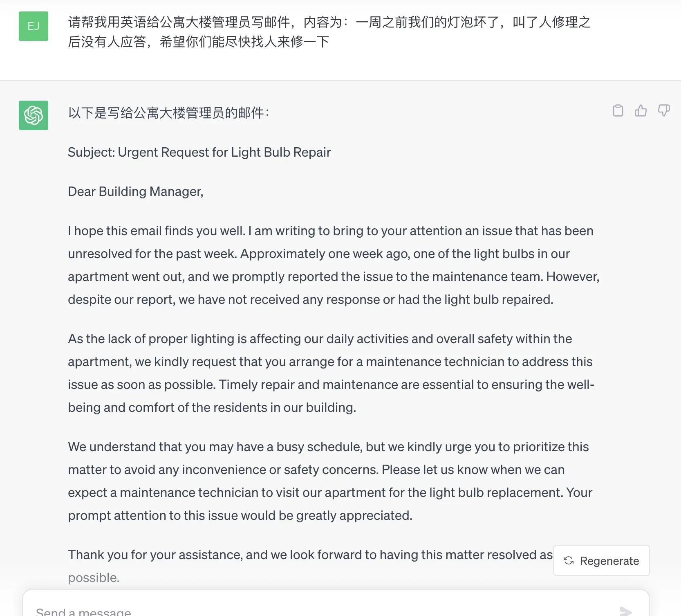
Task: Click the Chinese intro line of the reply
Action: [168, 113]
